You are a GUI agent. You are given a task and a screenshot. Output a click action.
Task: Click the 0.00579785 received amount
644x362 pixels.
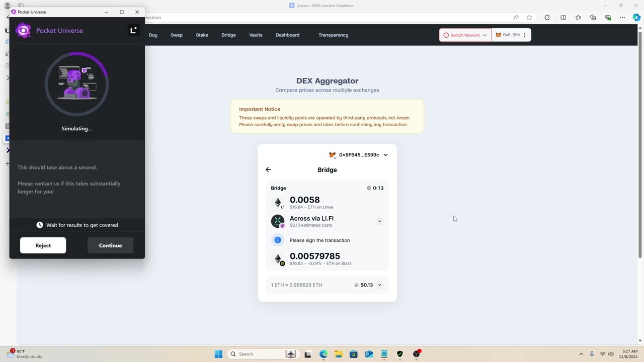click(315, 256)
